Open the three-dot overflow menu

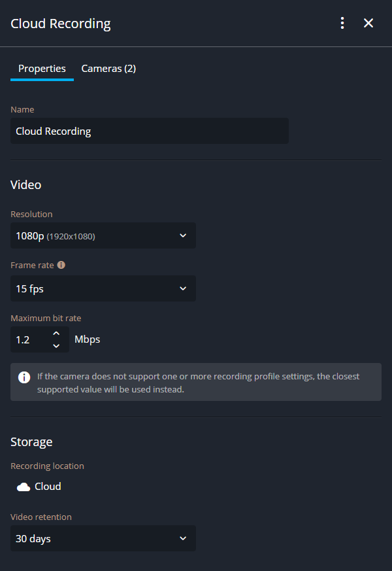click(x=342, y=22)
